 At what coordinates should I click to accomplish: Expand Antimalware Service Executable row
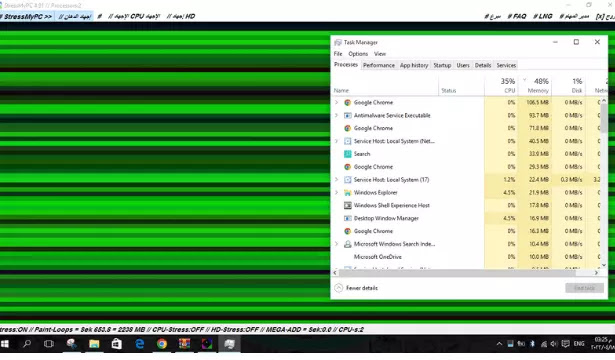[x=336, y=115]
